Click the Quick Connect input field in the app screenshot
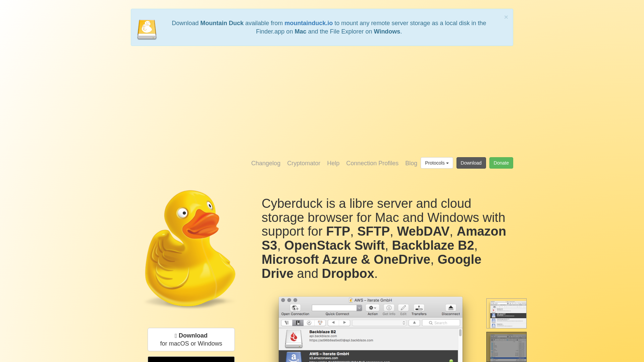This screenshot has width=644, height=362. [x=334, y=308]
